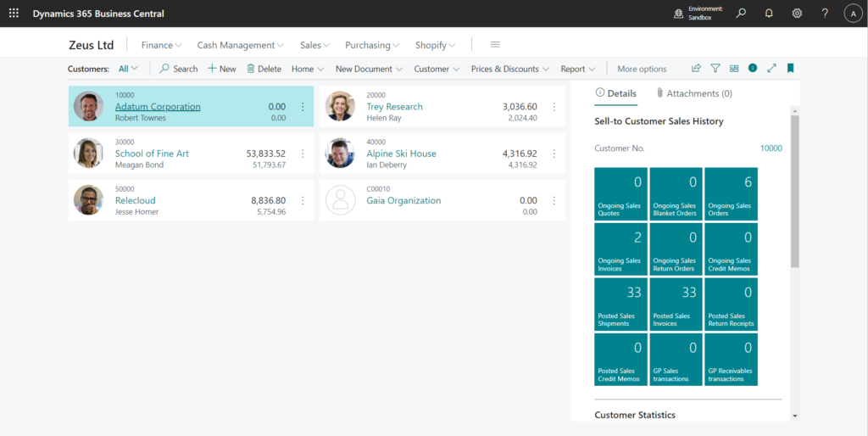This screenshot has width=868, height=436.
Task: Open the All views dropdown
Action: pos(128,69)
